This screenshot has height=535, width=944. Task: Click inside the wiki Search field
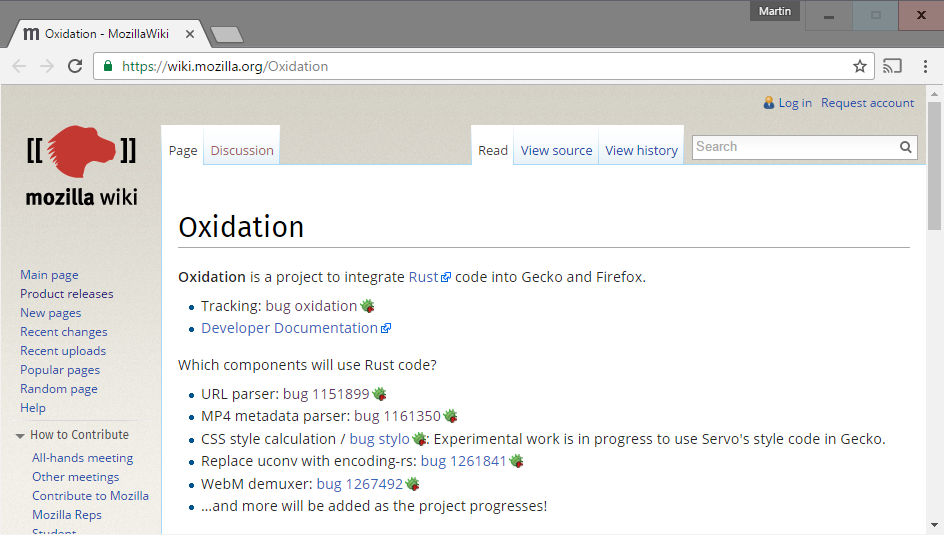pos(792,147)
